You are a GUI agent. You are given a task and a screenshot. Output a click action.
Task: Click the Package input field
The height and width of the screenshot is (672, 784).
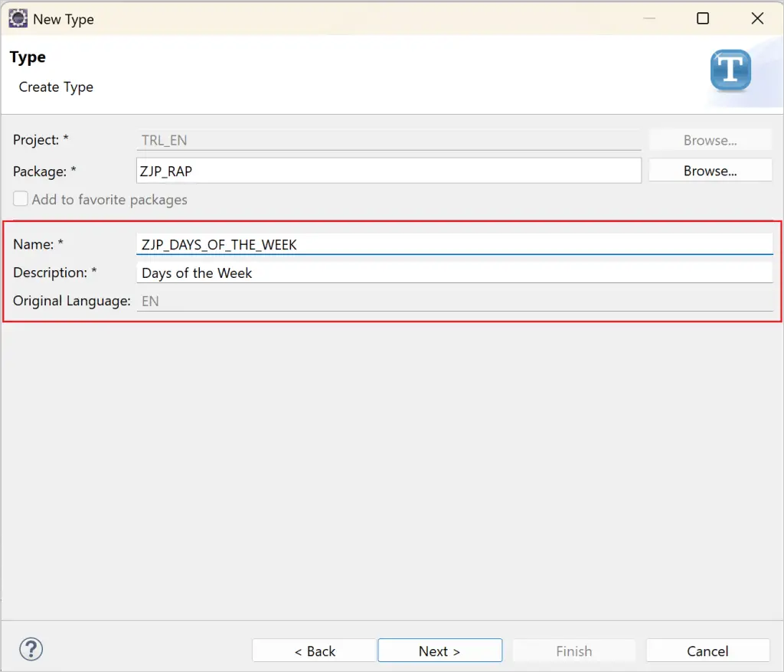(388, 170)
